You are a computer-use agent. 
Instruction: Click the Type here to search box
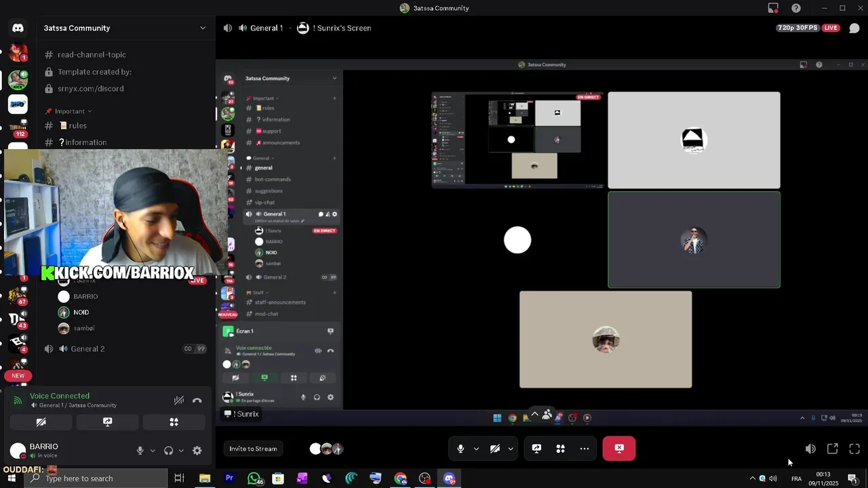coord(95,479)
